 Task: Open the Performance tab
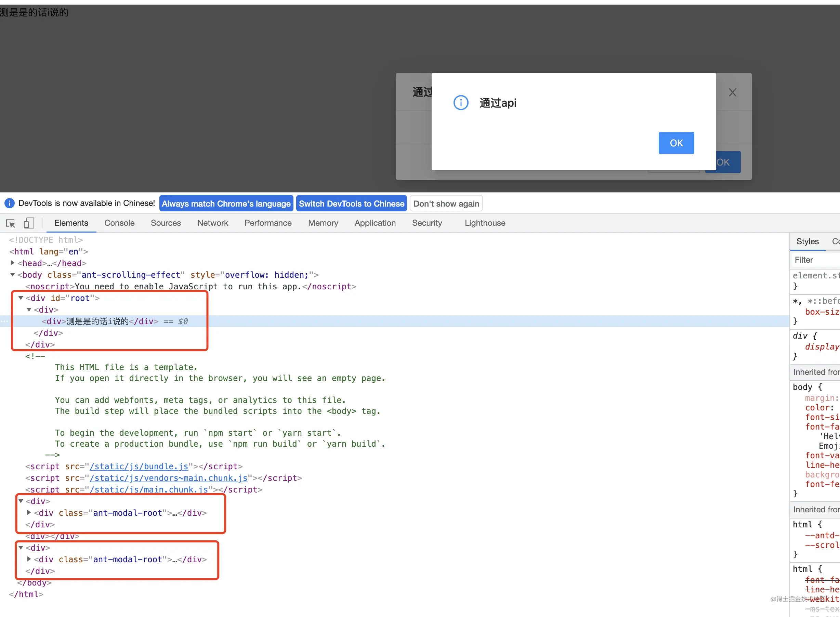(x=268, y=223)
